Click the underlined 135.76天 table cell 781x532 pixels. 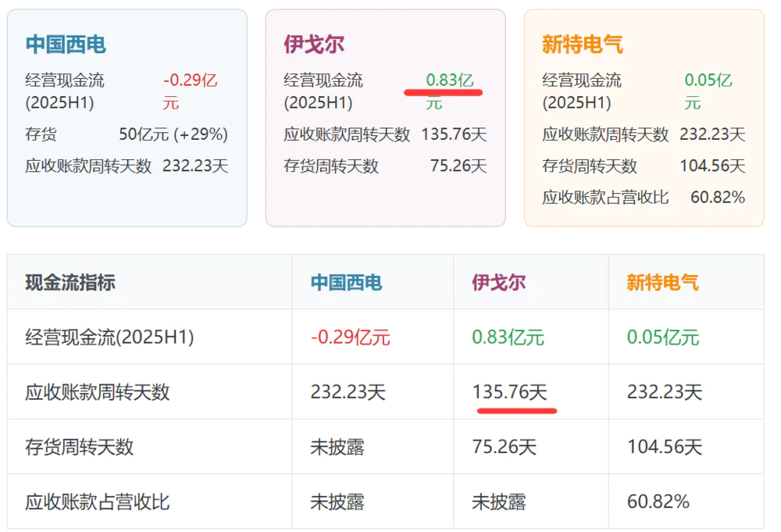point(509,392)
